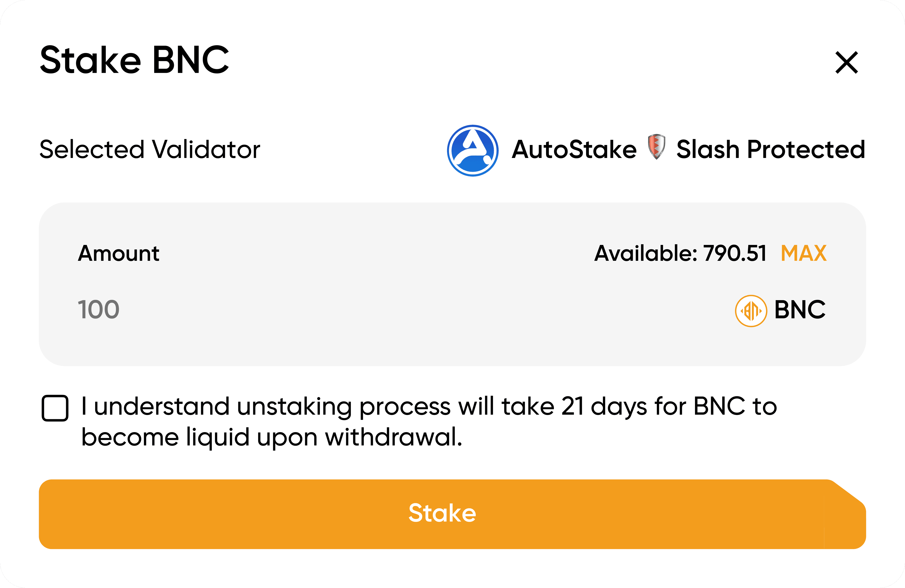The height and width of the screenshot is (588, 905).
Task: Click the AutoStake validator logo
Action: (473, 151)
